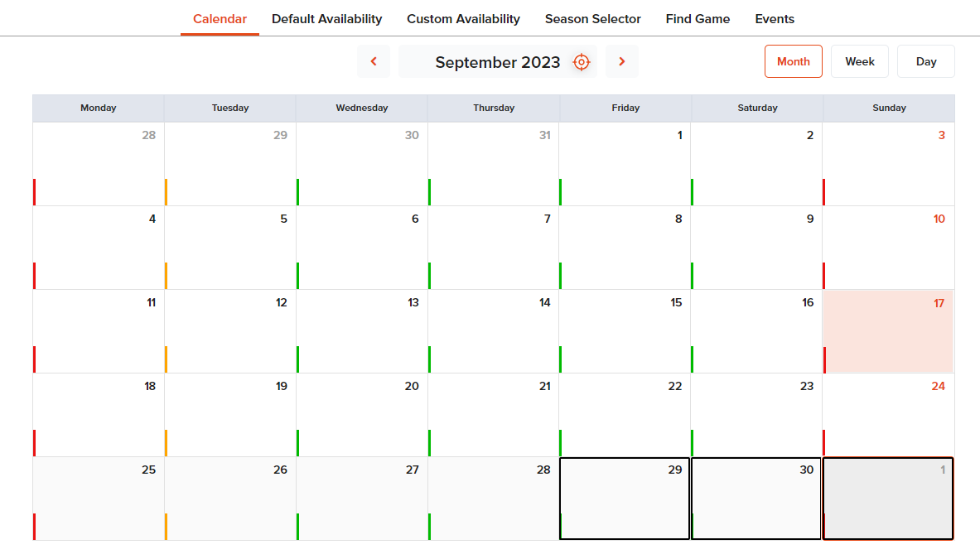Image resolution: width=980 pixels, height=559 pixels.
Task: Select highlighted September 17 cell
Action: coord(889,331)
